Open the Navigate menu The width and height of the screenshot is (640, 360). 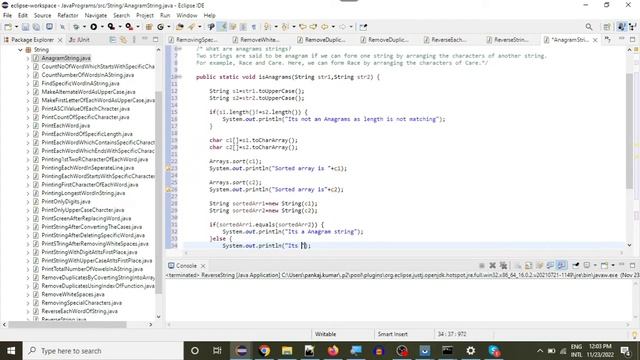pos(96,16)
